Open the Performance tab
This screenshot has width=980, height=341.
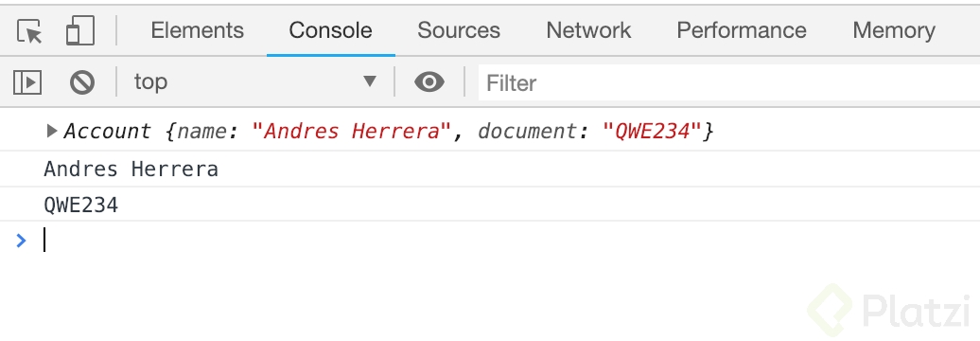(x=742, y=30)
